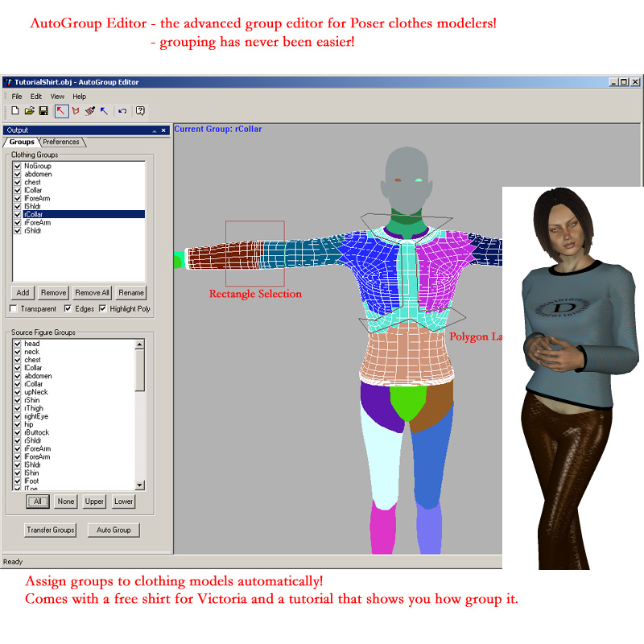
Task: Click the AutoGroup Editor title bar app icon
Action: [x=9, y=82]
